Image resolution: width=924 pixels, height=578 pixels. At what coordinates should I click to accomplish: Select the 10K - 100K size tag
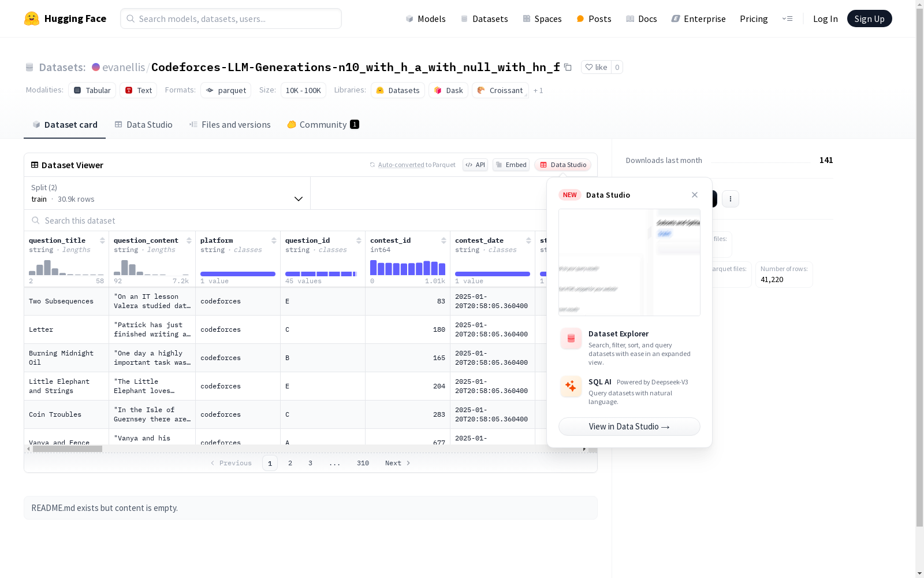pyautogui.click(x=303, y=90)
